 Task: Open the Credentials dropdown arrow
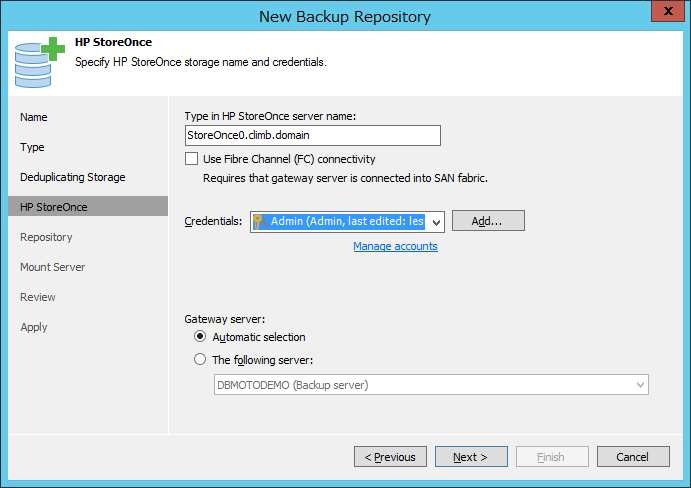click(436, 222)
